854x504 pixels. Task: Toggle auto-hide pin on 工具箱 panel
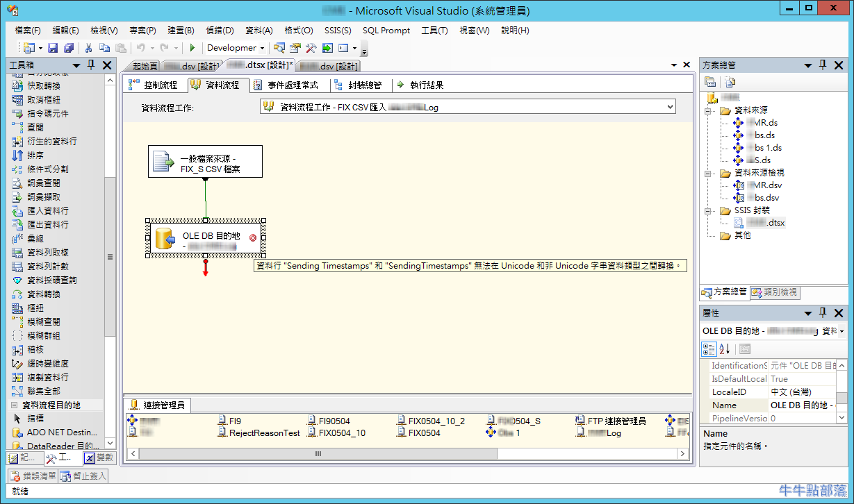[x=91, y=65]
